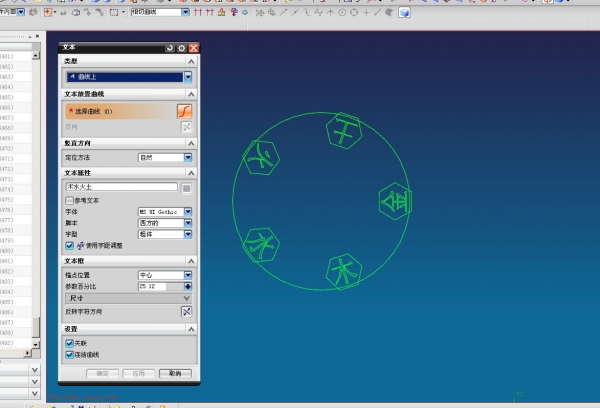Click the orange tree-structure toolbar icon
The height and width of the screenshot is (408, 600).
click(221, 13)
